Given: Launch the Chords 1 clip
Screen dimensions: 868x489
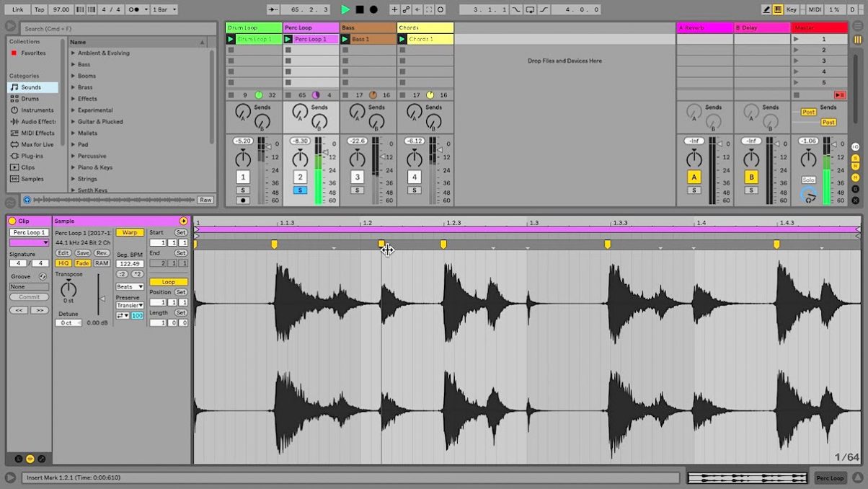Looking at the screenshot, I should click(402, 39).
